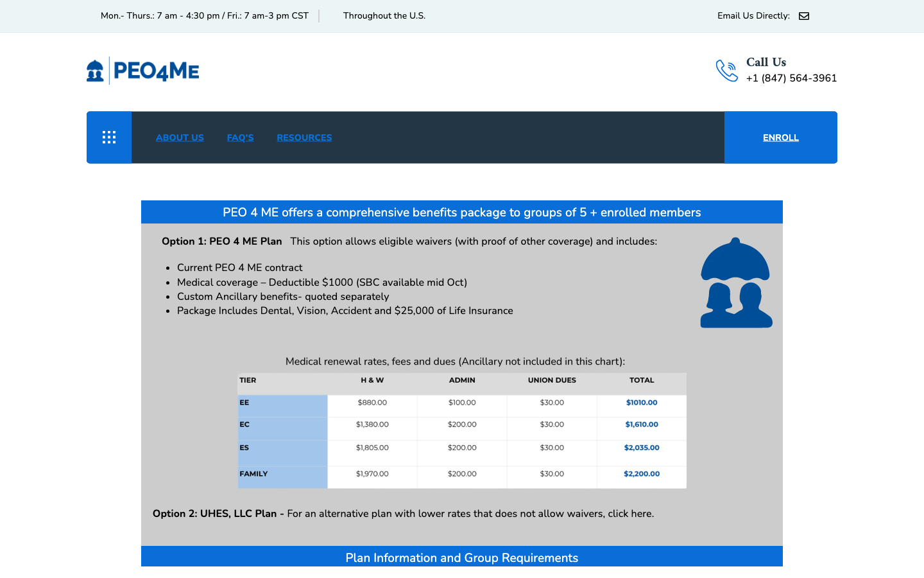
Task: Click the H & W column header
Action: point(372,380)
